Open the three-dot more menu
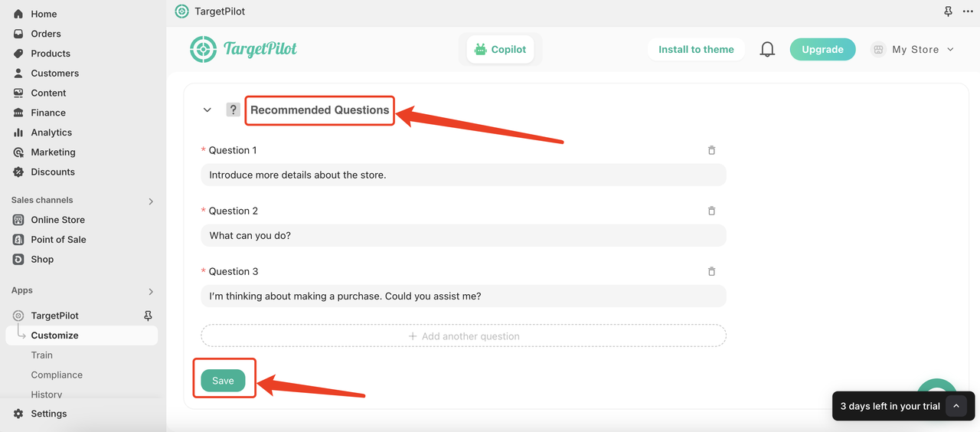Image resolution: width=980 pixels, height=432 pixels. point(969,11)
